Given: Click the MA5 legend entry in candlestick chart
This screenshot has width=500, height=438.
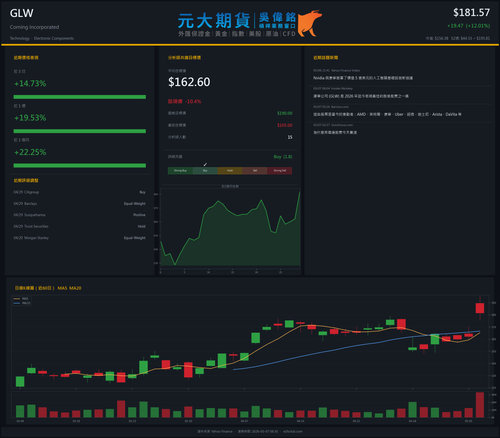Looking at the screenshot, I should pos(22,299).
